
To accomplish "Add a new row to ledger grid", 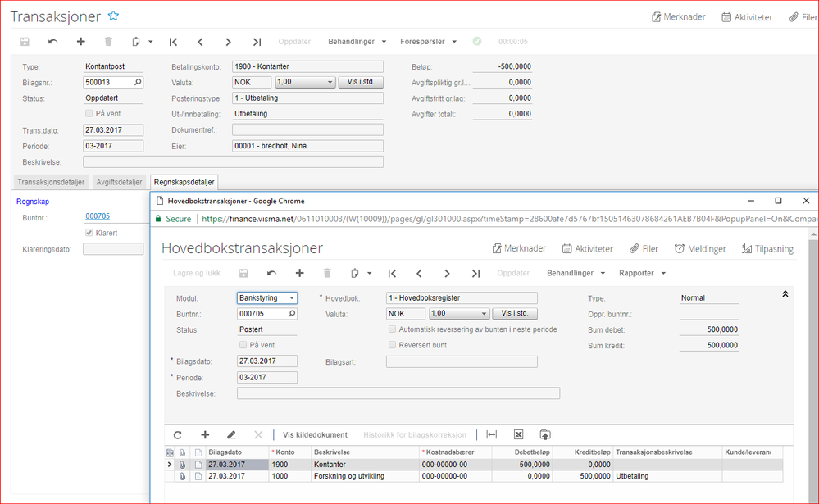I will click(205, 434).
